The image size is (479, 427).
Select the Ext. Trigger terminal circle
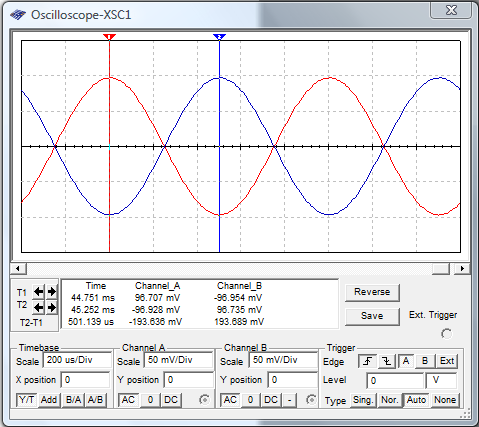(x=446, y=334)
